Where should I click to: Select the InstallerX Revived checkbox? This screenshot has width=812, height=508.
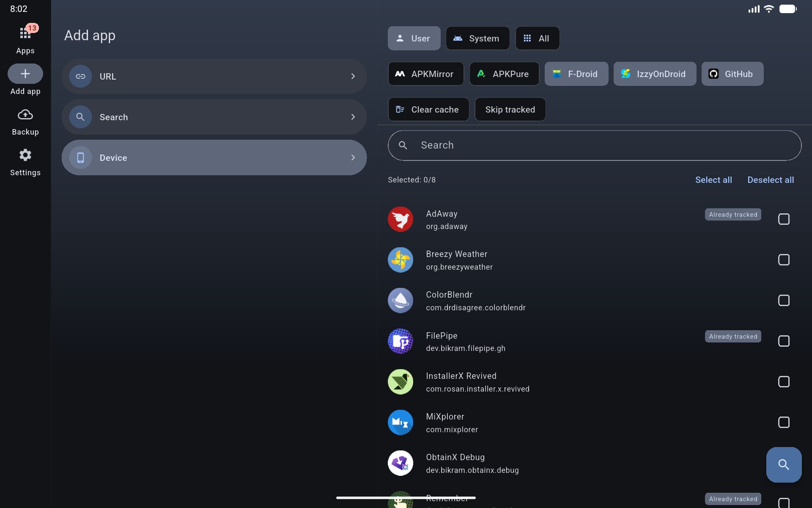(784, 382)
